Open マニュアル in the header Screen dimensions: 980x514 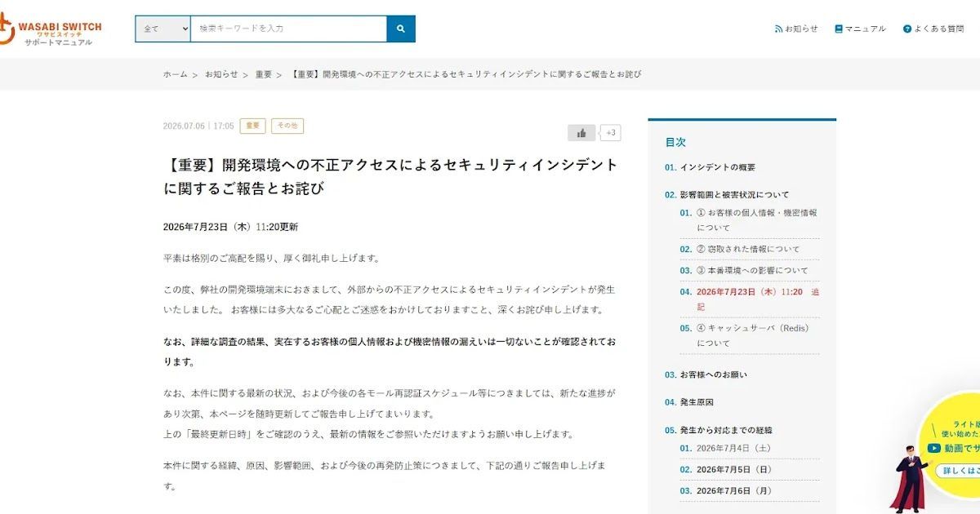(x=860, y=29)
